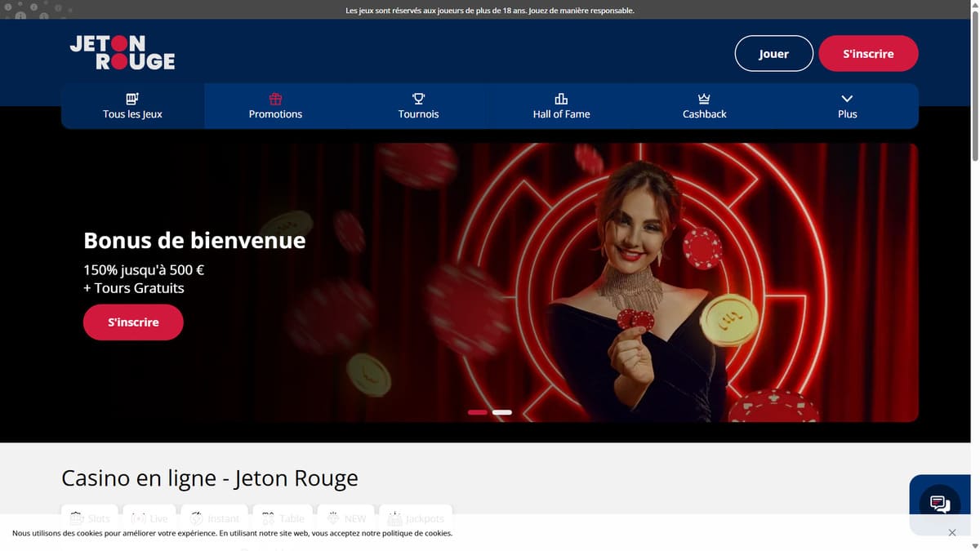Open Tournois via the trophy icon
Viewport: 980px width, 551px height.
418,106
